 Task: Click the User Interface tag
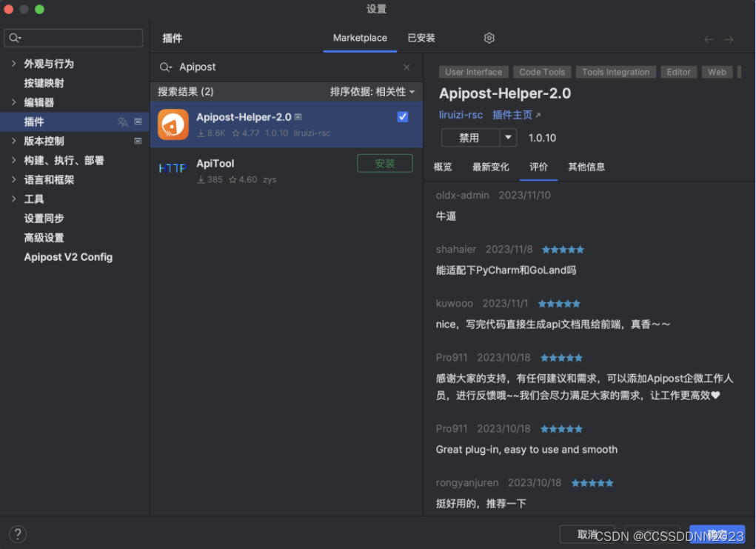point(473,72)
